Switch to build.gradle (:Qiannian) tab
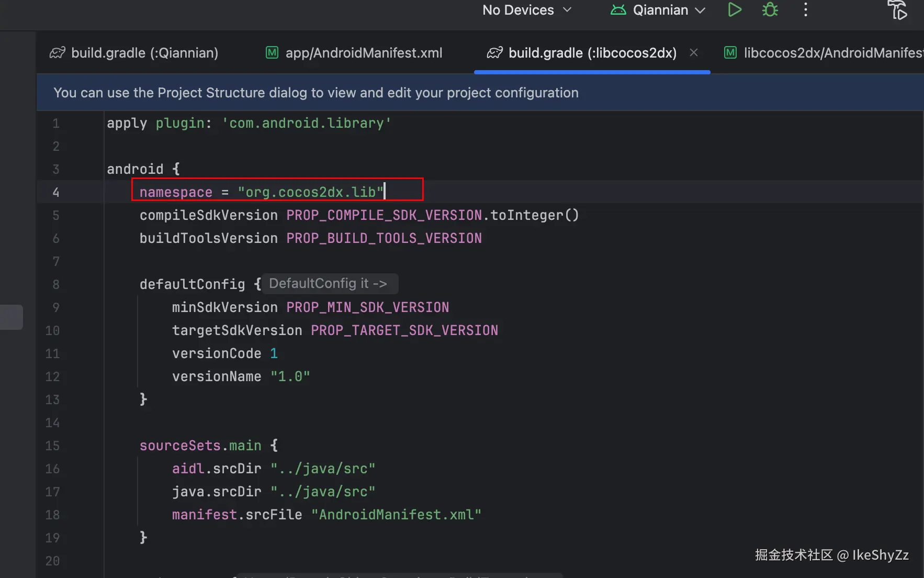Screen dimensions: 924x578 tap(144, 53)
